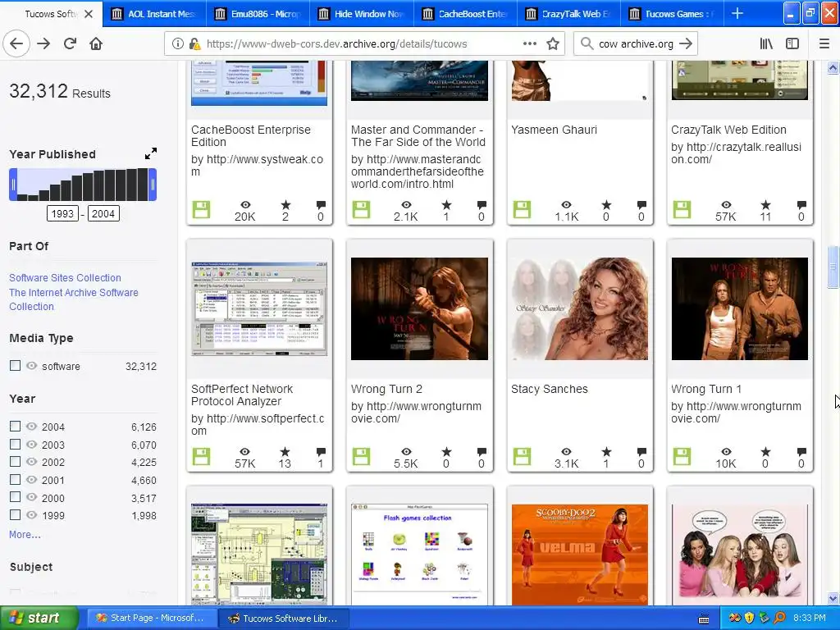
Task: Click favorites star on Yasmeen Ghauri card
Action: click(x=606, y=204)
